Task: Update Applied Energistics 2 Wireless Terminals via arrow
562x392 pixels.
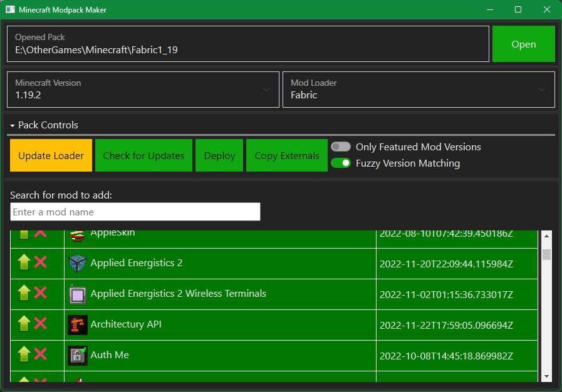Action: click(x=24, y=292)
